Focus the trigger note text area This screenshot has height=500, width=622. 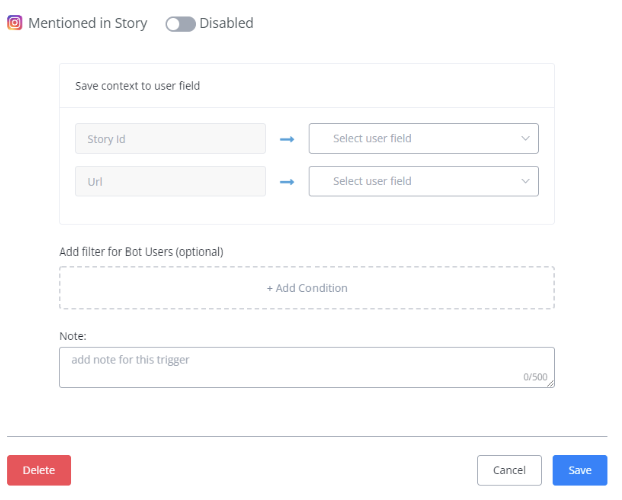click(x=307, y=367)
